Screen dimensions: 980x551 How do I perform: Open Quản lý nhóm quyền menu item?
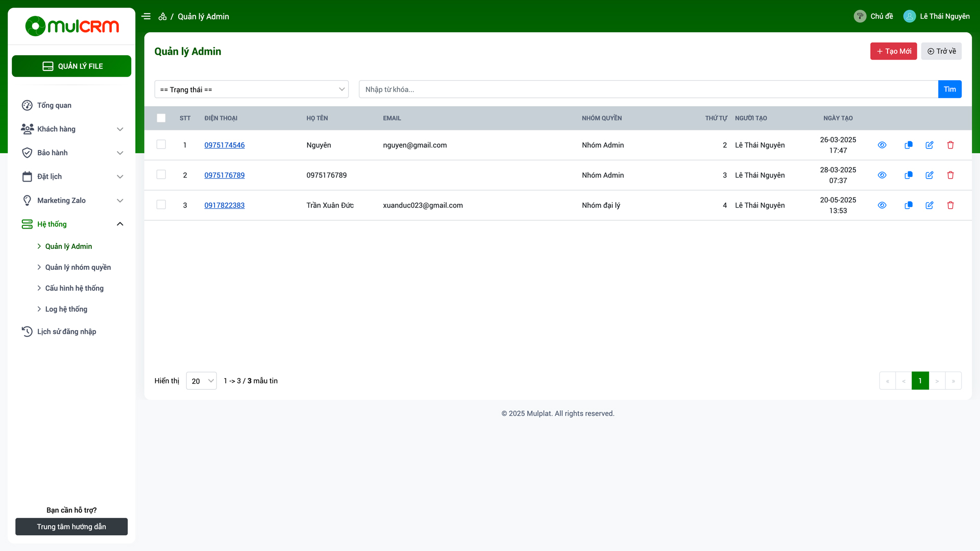coord(78,267)
